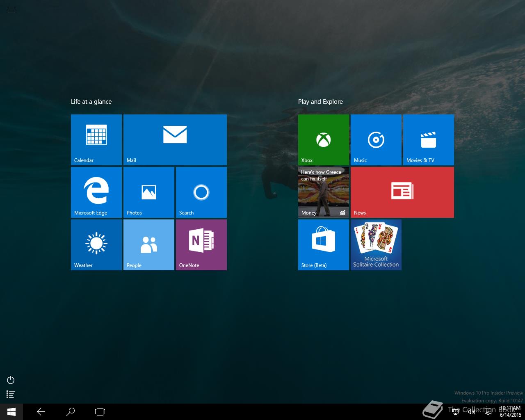Launch Microsoft Solitaire Collection tile
This screenshot has height=420, width=525.
376,245
